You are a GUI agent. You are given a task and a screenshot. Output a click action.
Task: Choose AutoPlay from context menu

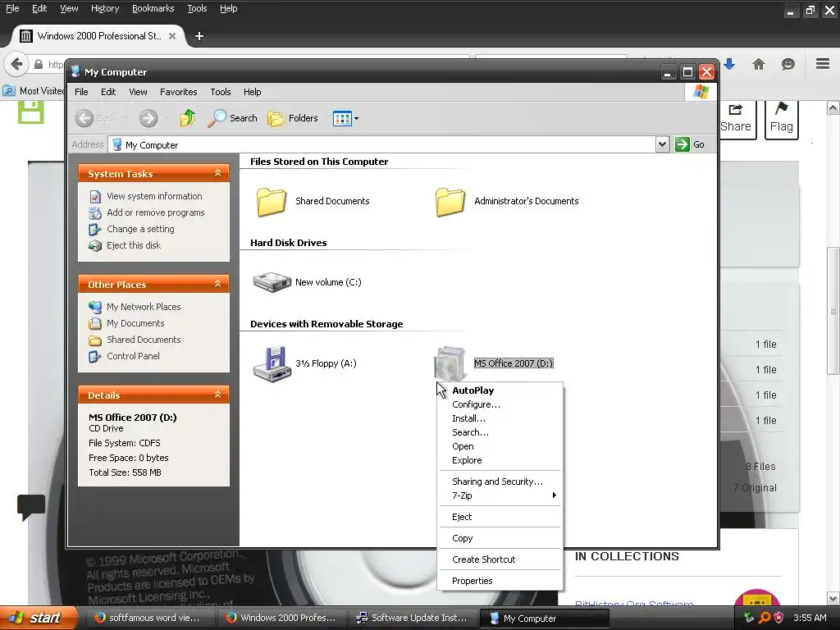click(500, 390)
